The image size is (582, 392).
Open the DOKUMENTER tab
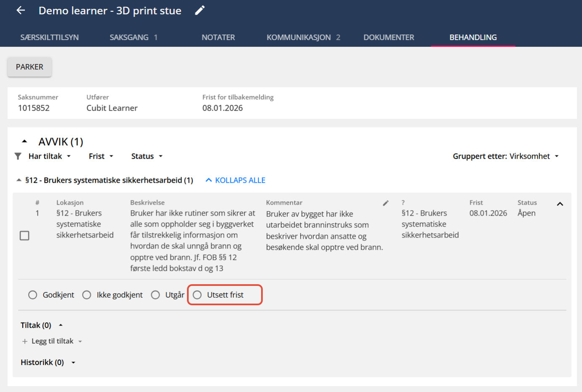point(389,37)
